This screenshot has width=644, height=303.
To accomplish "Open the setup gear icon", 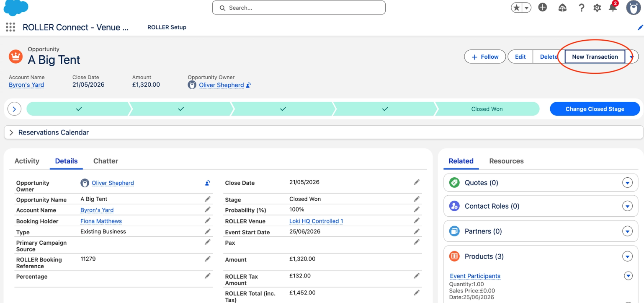I will coord(597,8).
